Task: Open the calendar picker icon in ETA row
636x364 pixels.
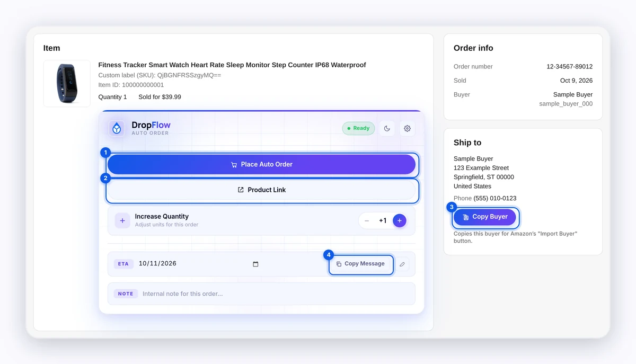Action: pos(255,264)
